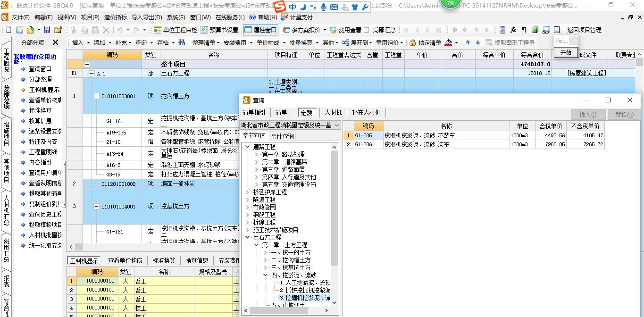Click the Sogou 中 language indicator

tap(293, 7)
